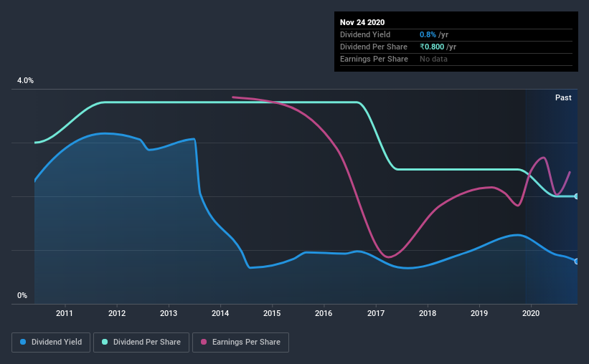The width and height of the screenshot is (589, 364).
Task: Select the Dividend Yield endpoint marker
Action: click(577, 262)
